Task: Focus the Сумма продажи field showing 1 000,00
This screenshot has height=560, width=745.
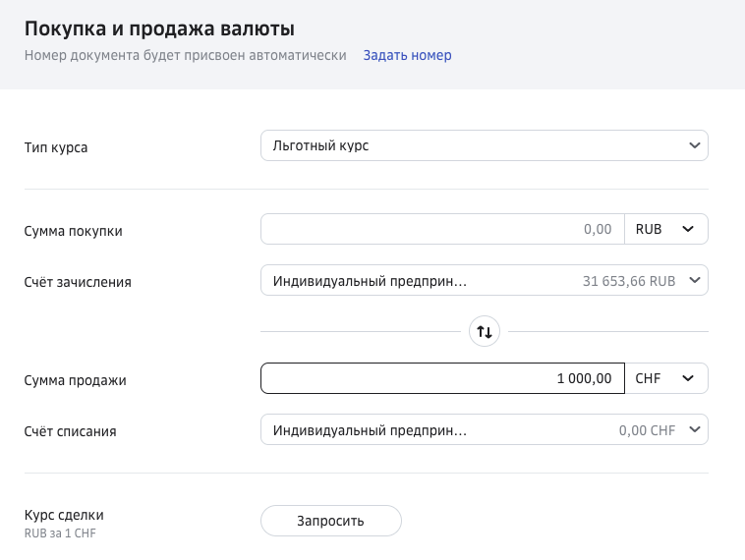Action: point(442,378)
